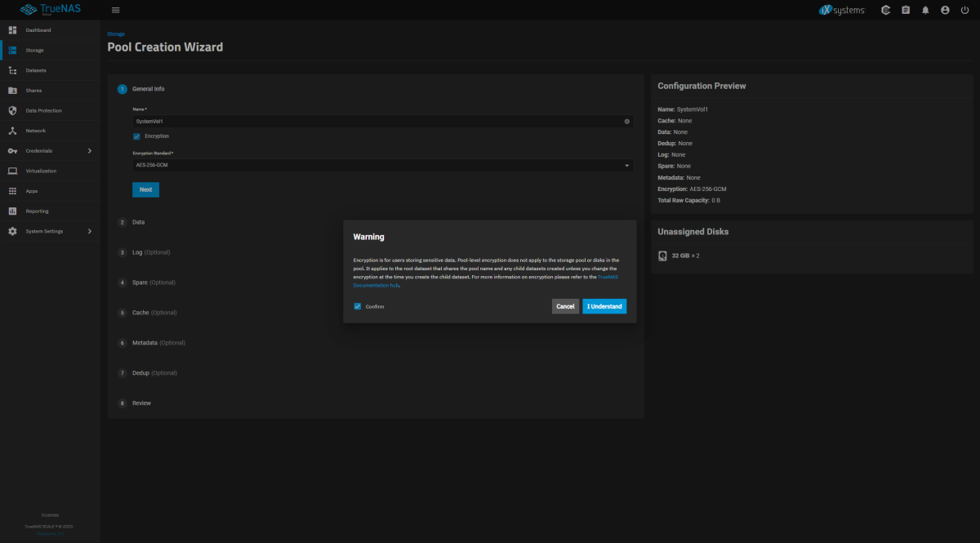This screenshot has height=543, width=980.
Task: Click Cancel in the Warning dialog
Action: coord(565,306)
